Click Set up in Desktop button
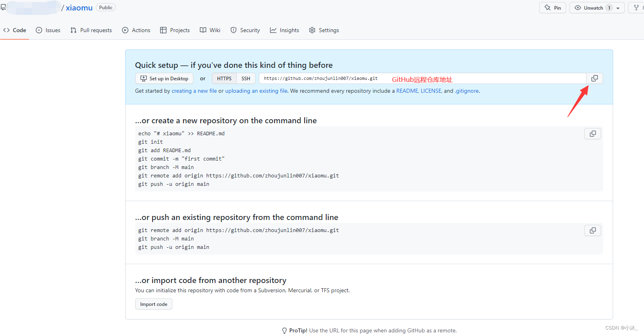The height and width of the screenshot is (334, 644). coord(165,78)
